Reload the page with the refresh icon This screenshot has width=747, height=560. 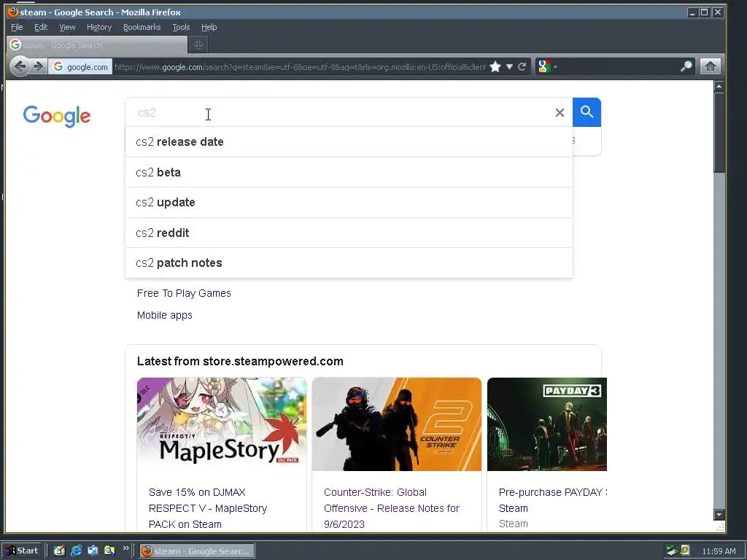click(522, 66)
